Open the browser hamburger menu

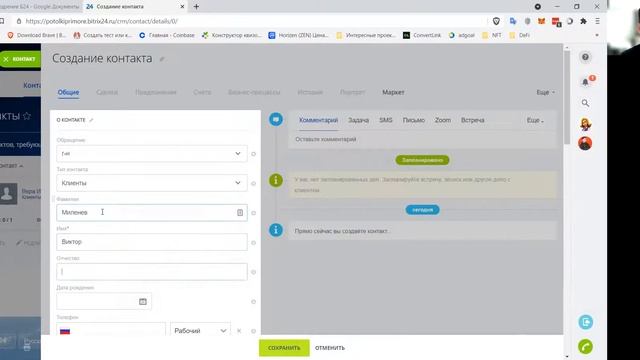597,21
